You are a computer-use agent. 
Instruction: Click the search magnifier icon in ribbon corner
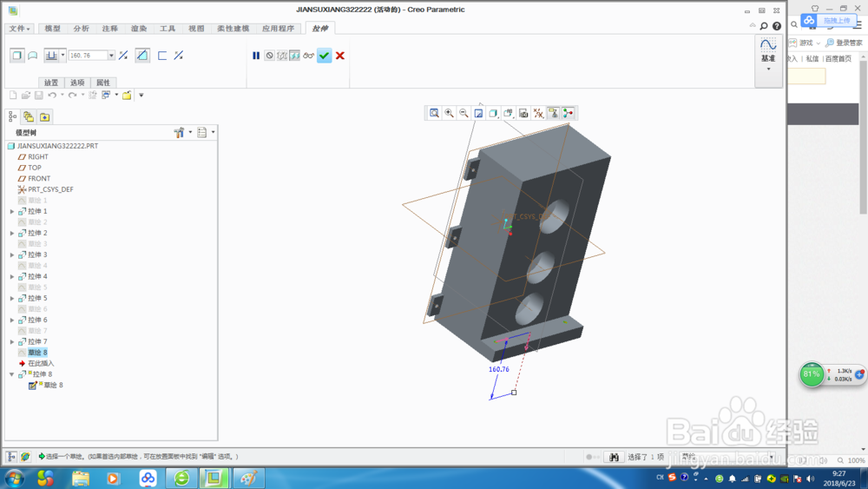coord(764,26)
